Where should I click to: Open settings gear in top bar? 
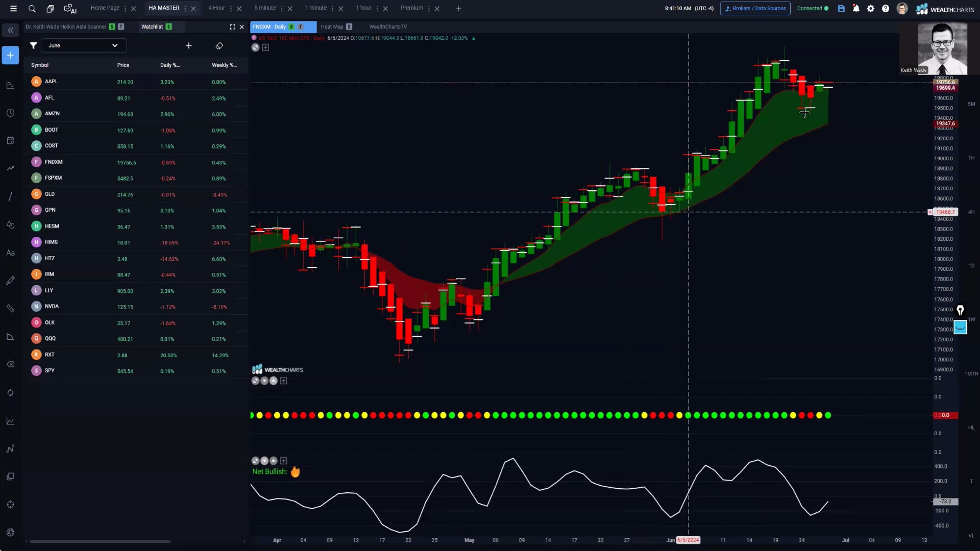(x=871, y=9)
